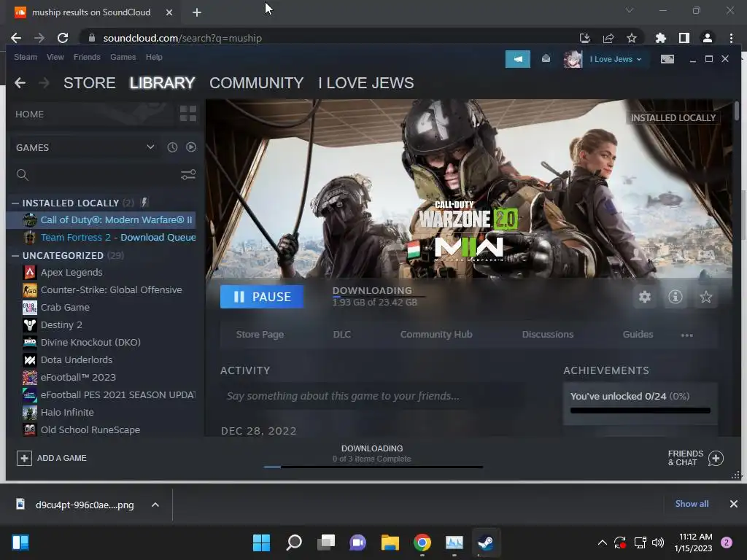This screenshot has width=747, height=560.
Task: Open Chrome extensions puzzle icon
Action: click(661, 38)
